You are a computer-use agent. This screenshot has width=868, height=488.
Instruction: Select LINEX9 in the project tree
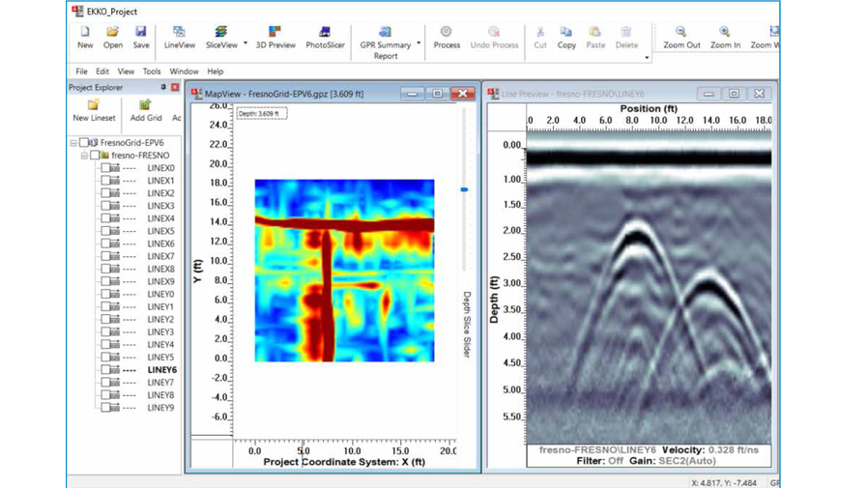160,281
